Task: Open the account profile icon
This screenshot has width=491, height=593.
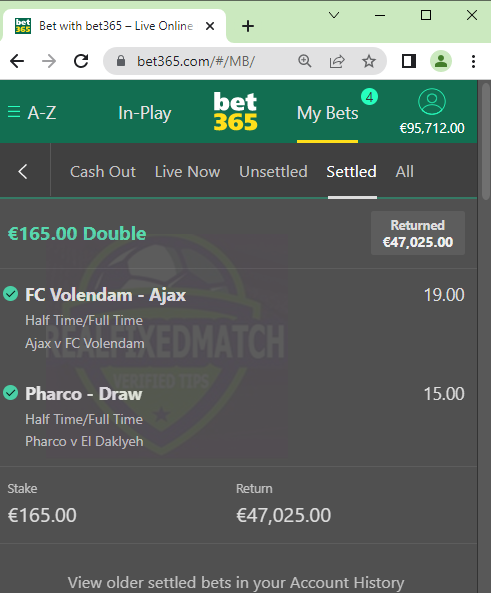Action: click(x=432, y=101)
